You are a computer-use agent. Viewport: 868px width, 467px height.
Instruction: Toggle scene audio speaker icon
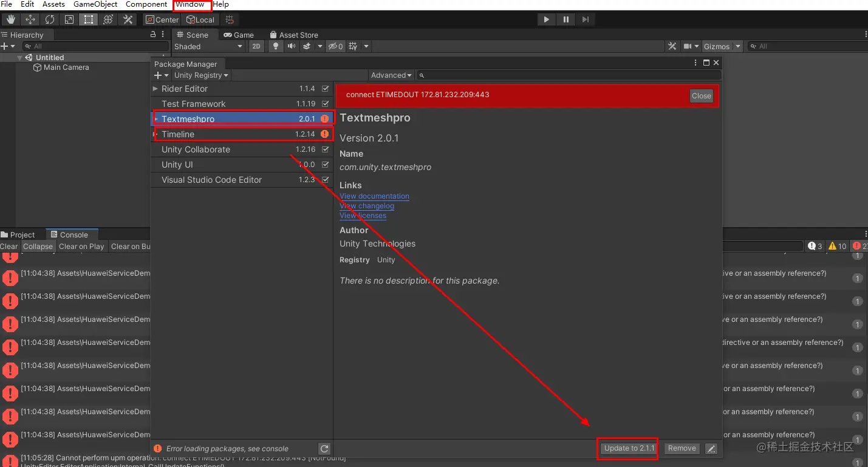pyautogui.click(x=292, y=46)
